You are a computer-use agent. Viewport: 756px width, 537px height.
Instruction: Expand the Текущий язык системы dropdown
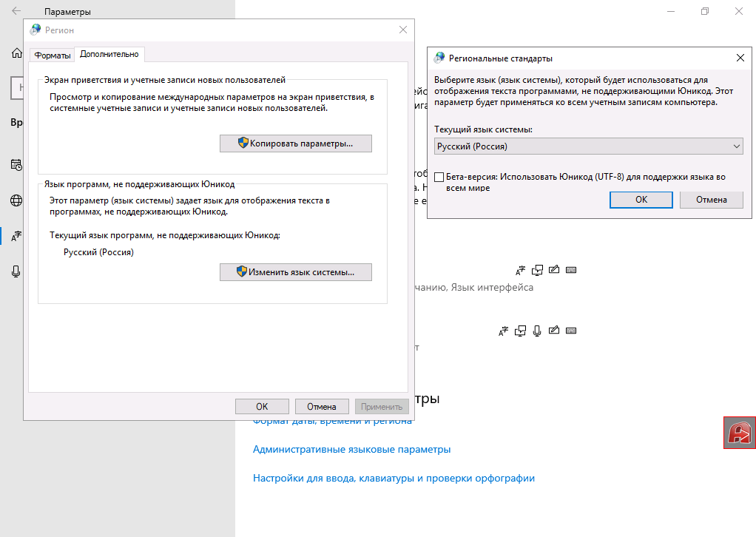pos(588,146)
